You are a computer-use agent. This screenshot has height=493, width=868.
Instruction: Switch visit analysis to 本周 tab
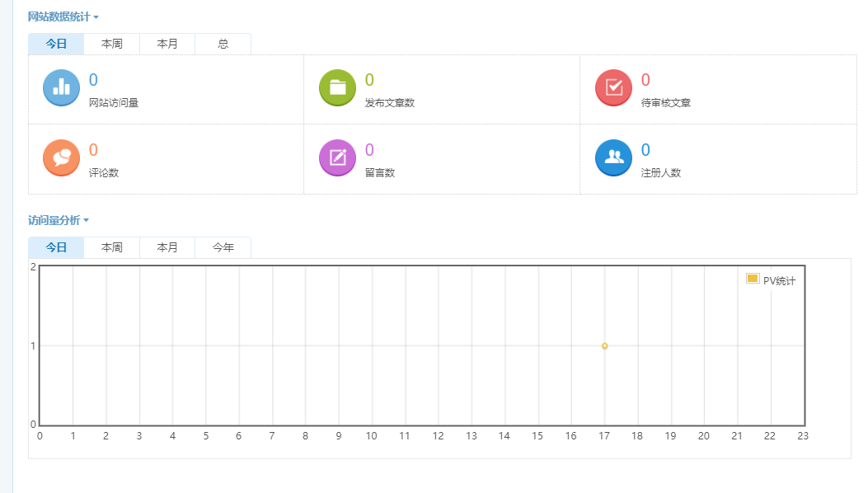click(112, 247)
